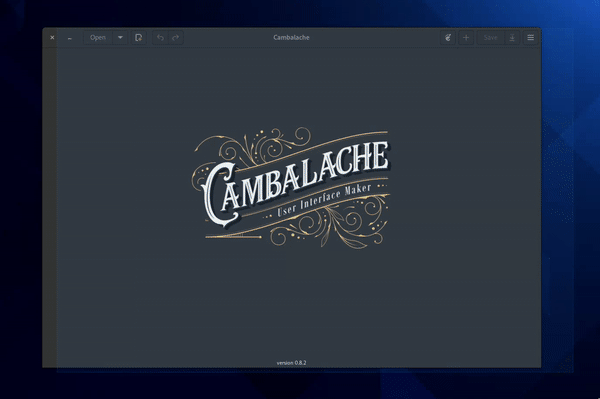Image resolution: width=600 pixels, height=399 pixels.
Task: Save the project with the Save button
Action: [491, 37]
